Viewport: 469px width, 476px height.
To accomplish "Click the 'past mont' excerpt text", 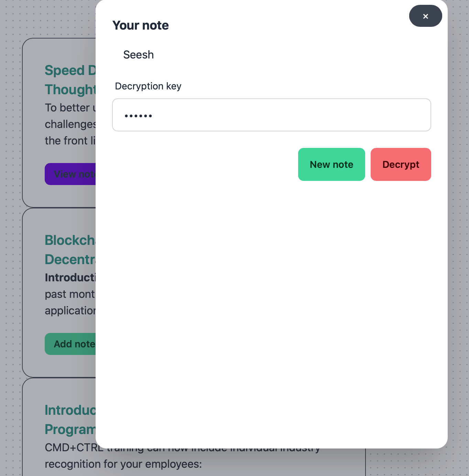I will (70, 294).
